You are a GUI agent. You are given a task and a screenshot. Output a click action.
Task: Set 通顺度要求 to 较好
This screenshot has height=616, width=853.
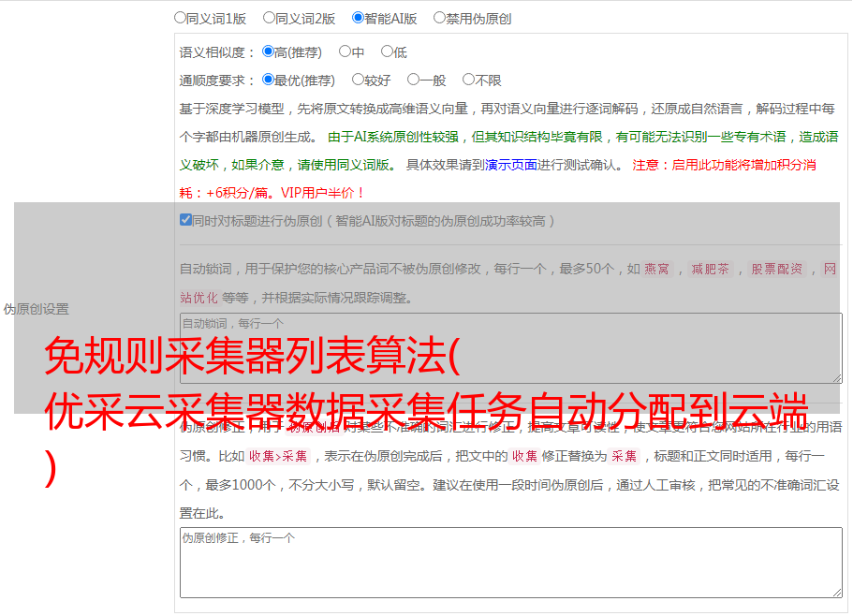pyautogui.click(x=358, y=80)
